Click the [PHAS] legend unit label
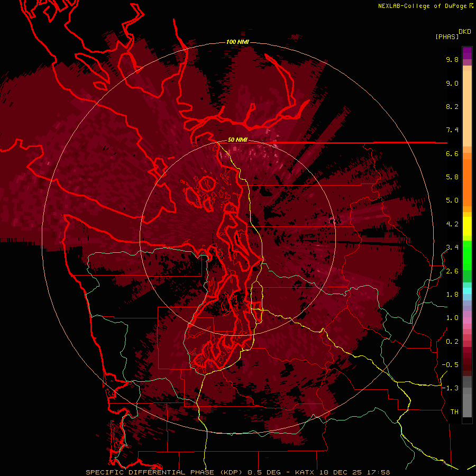The height and width of the screenshot is (476, 476). [447, 36]
